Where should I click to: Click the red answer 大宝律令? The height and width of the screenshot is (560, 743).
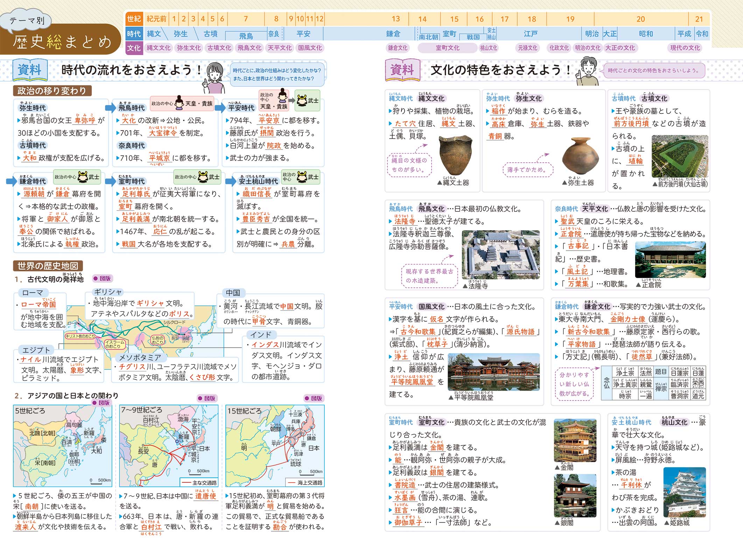[163, 133]
